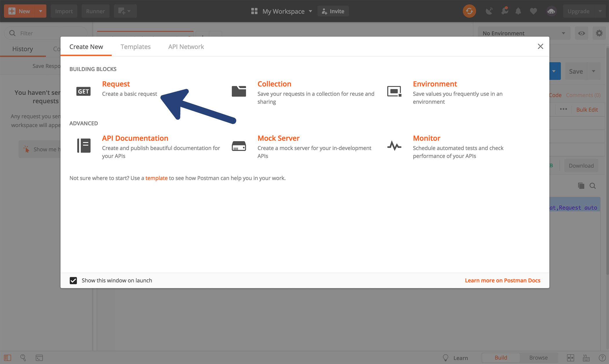Viewport: 609px width, 364px height.
Task: Open the user avatar menu
Action: (x=551, y=11)
